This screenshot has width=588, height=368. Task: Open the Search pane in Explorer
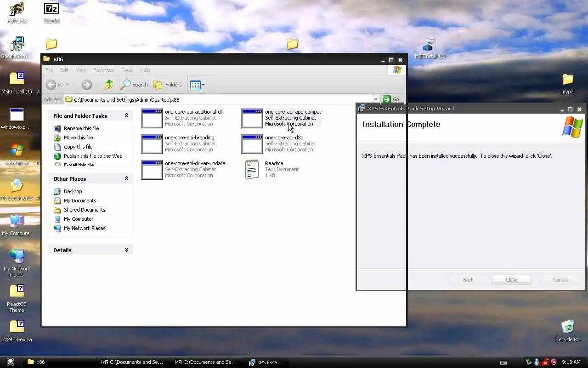(134, 85)
